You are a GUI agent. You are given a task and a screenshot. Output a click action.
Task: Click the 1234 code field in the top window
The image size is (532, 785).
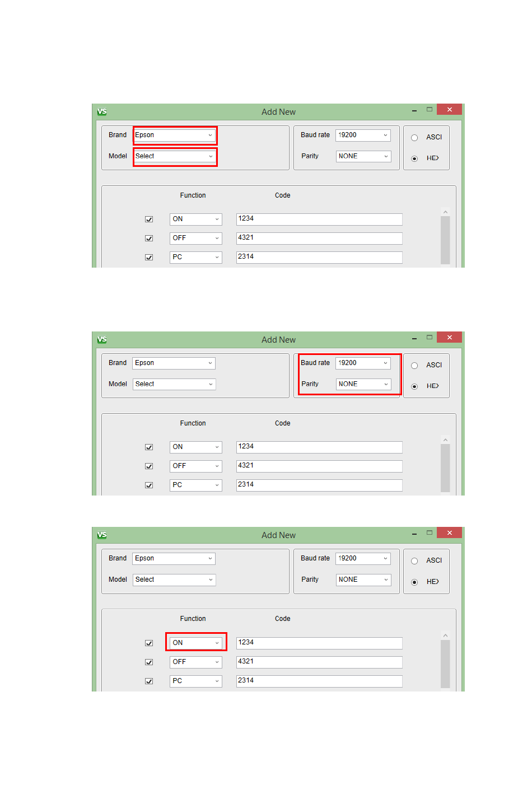click(x=319, y=219)
